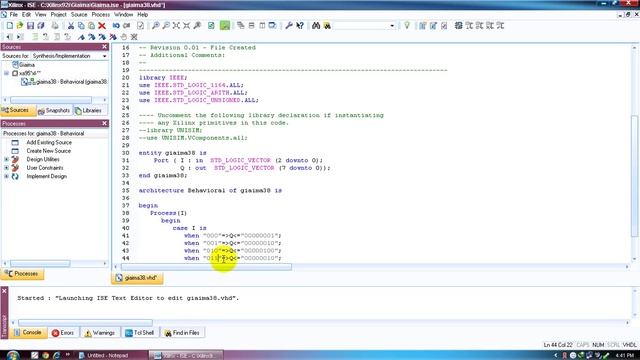This screenshot has height=360, width=640.
Task: Switch to the Errors tab
Action: 63,333
